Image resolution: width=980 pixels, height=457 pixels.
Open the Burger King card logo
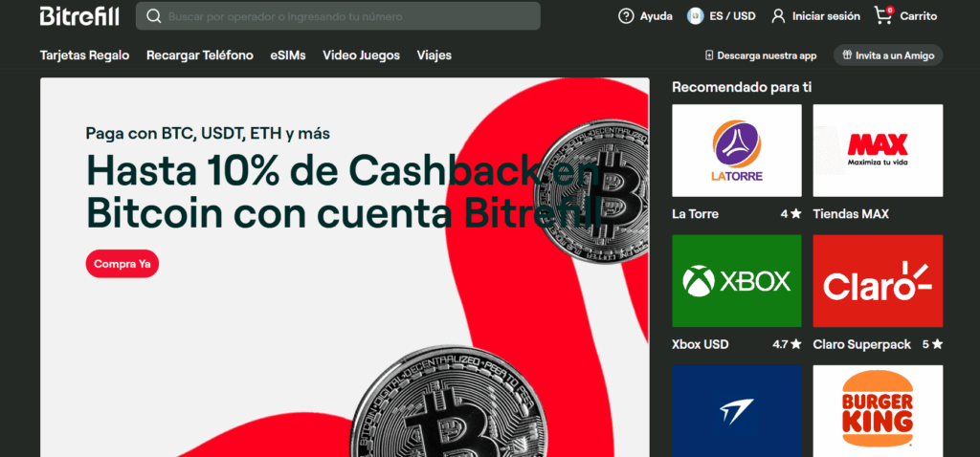pos(878,411)
